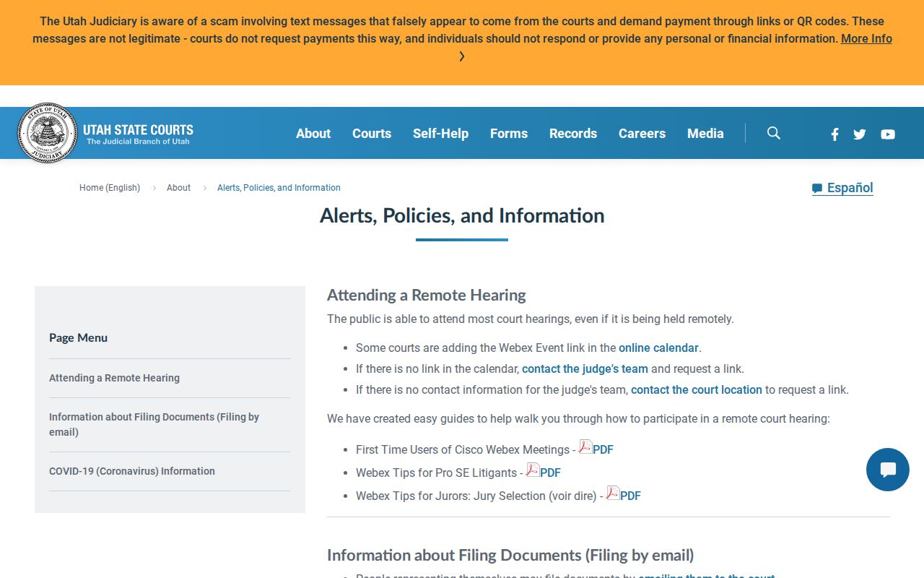Follow the More Info scam alert link
Image resolution: width=924 pixels, height=578 pixels.
(x=866, y=38)
